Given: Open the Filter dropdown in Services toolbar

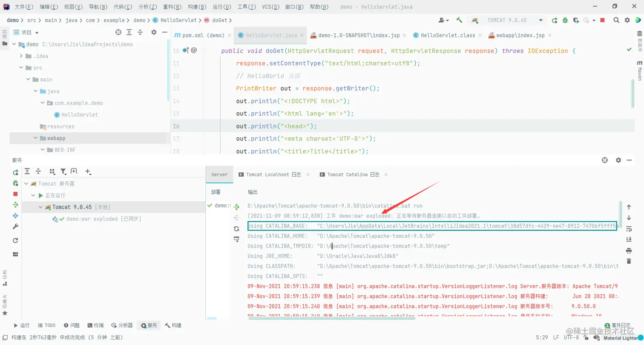Looking at the screenshot, I should point(63,171).
